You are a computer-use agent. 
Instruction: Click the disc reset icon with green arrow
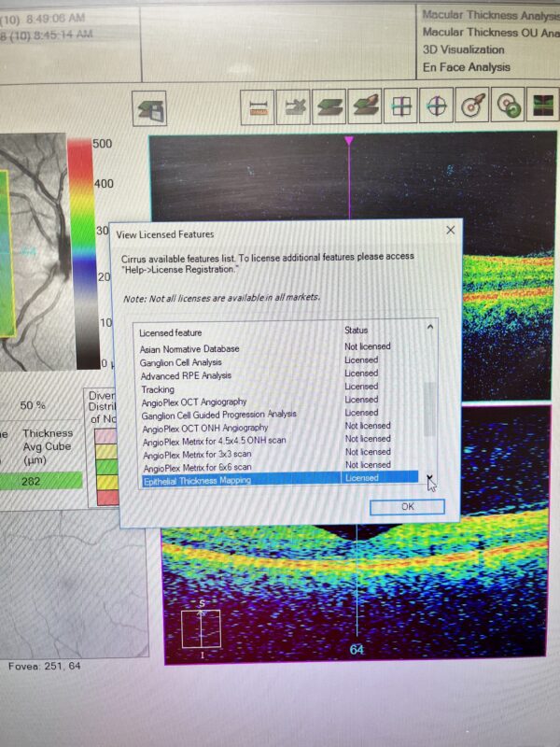click(508, 104)
